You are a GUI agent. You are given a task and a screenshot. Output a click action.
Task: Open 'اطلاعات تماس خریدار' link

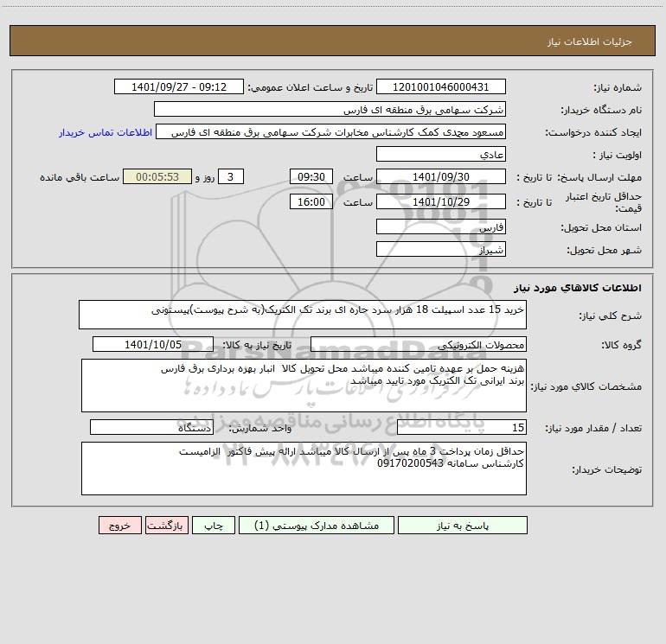(106, 132)
